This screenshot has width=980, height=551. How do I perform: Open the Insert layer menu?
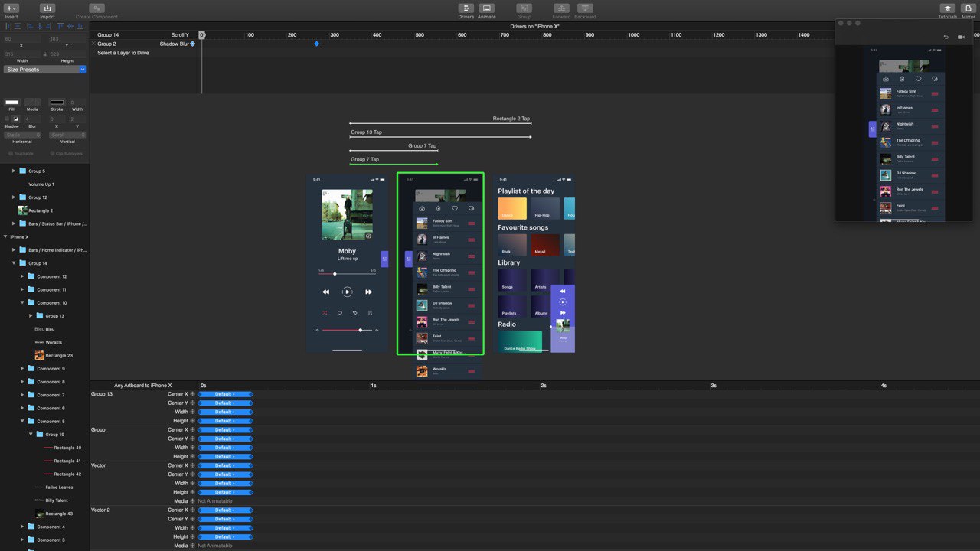click(11, 8)
